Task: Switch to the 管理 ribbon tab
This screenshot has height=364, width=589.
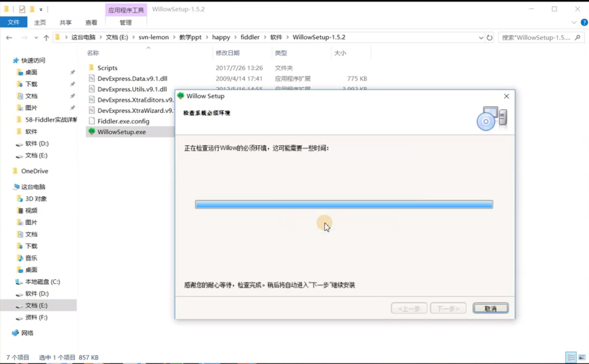Action: 126,22
